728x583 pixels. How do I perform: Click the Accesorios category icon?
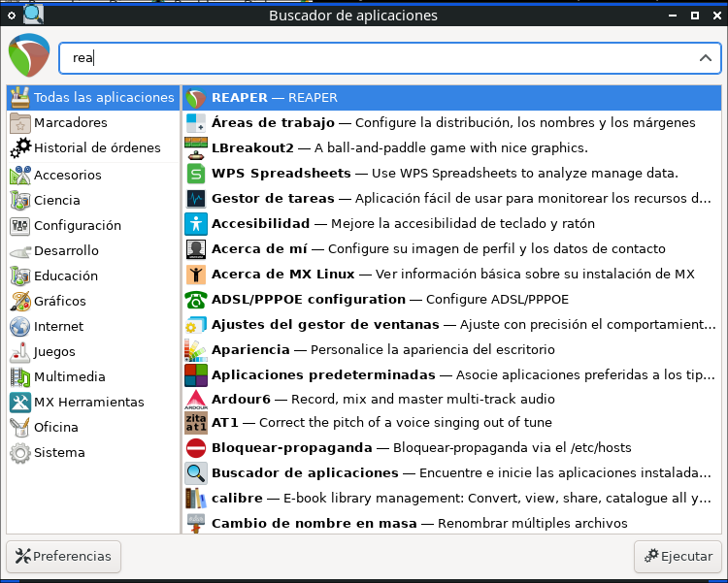tap(20, 175)
